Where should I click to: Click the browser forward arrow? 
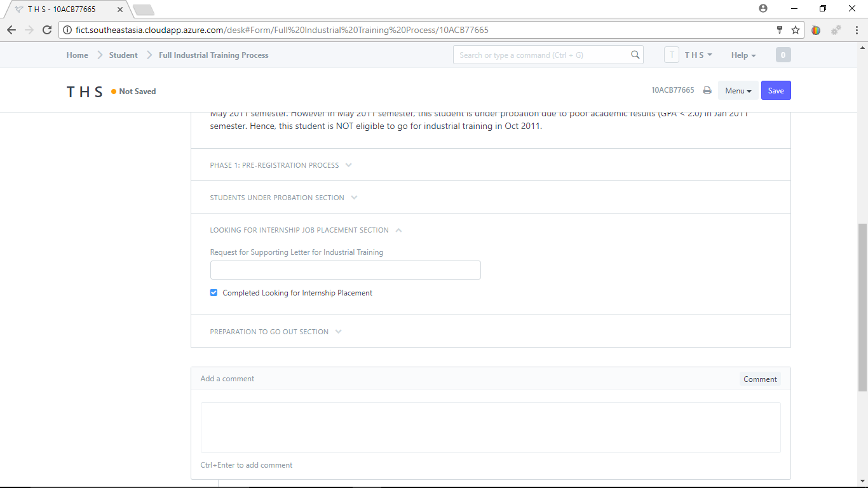(x=29, y=30)
